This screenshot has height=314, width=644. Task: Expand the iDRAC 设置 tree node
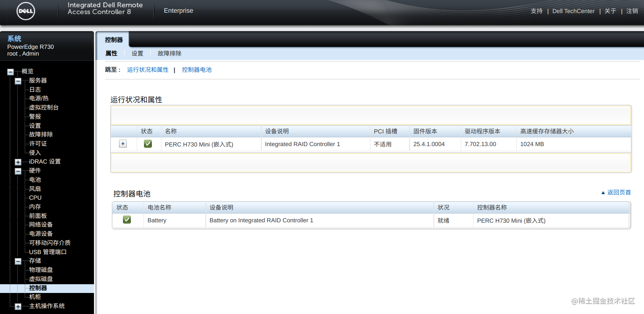pyautogui.click(x=18, y=162)
